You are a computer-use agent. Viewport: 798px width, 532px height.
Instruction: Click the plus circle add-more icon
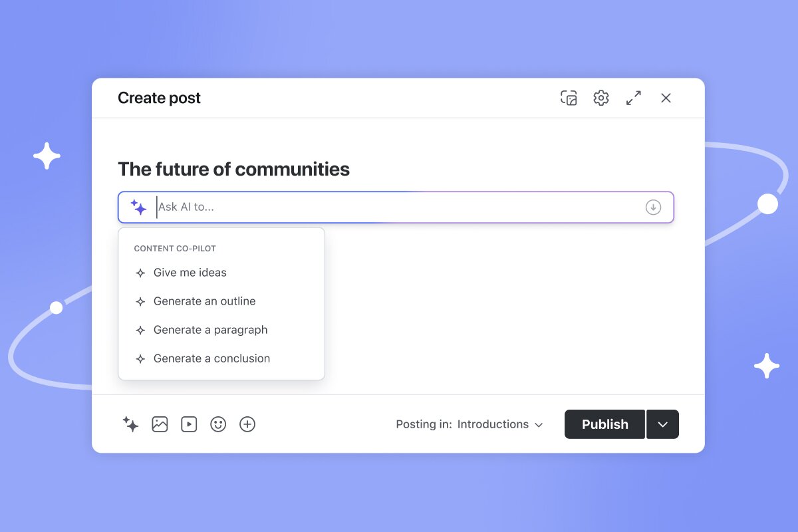coord(247,424)
